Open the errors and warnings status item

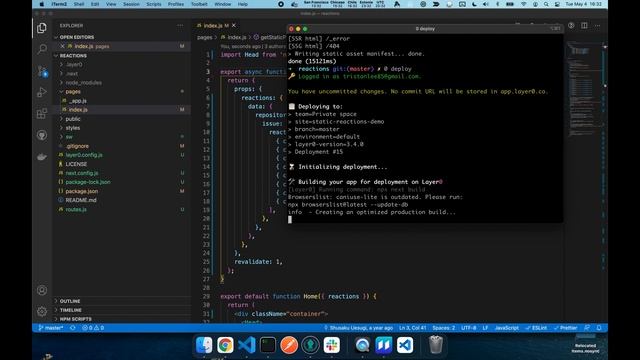(93, 328)
